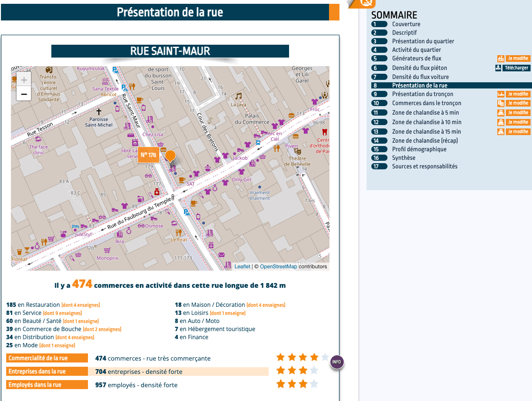Screen dimensions: 532x401
Task: Click the bar chart icon beside Présentation du tronçon
Action: [x=501, y=94]
